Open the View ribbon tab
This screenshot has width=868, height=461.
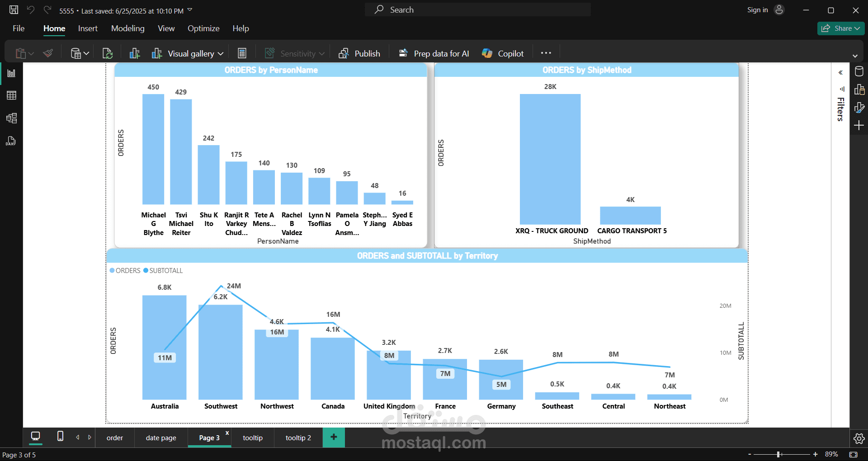166,28
